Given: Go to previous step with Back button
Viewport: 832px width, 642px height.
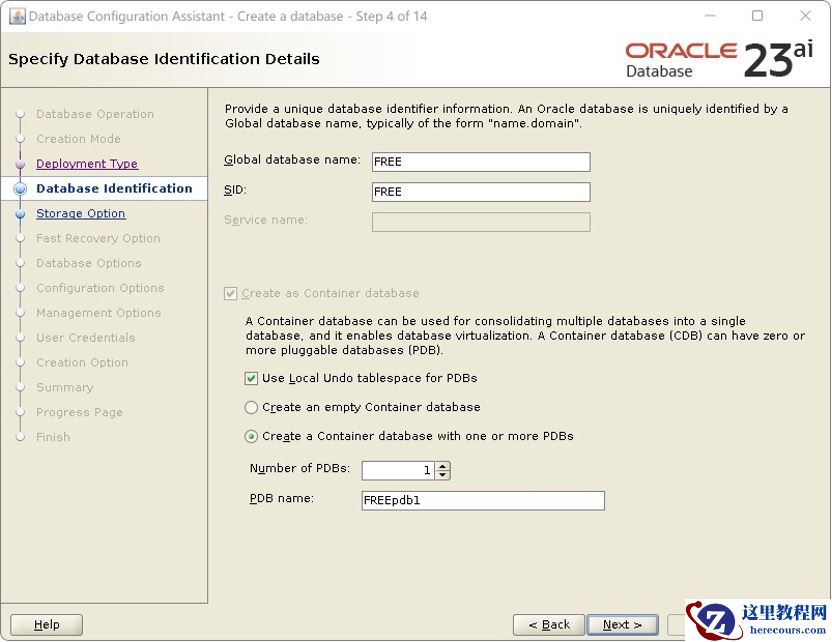Looking at the screenshot, I should click(x=549, y=624).
